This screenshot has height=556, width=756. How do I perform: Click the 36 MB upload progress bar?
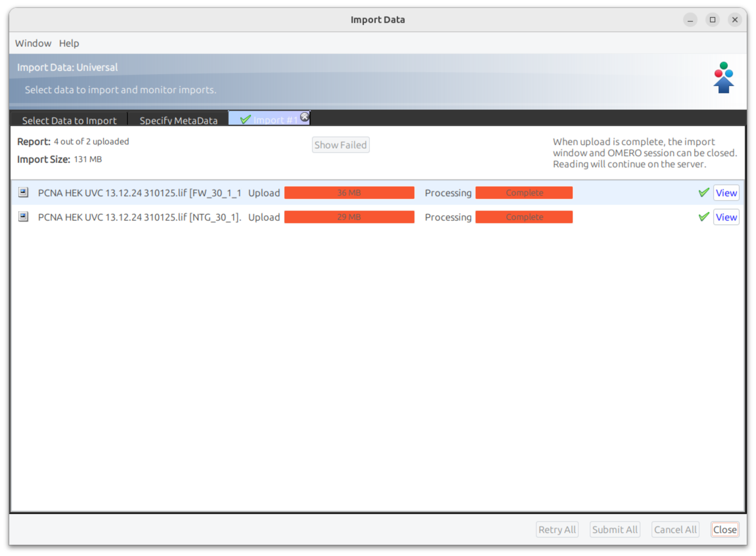(349, 193)
